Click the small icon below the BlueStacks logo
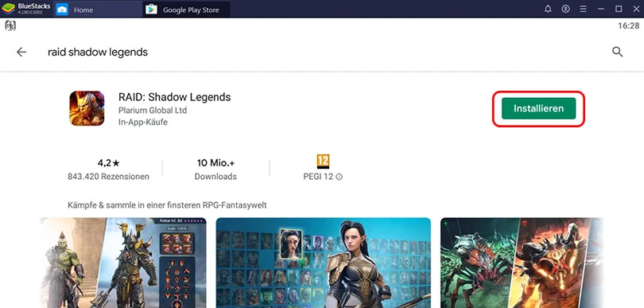The width and height of the screenshot is (644, 308). point(10,26)
